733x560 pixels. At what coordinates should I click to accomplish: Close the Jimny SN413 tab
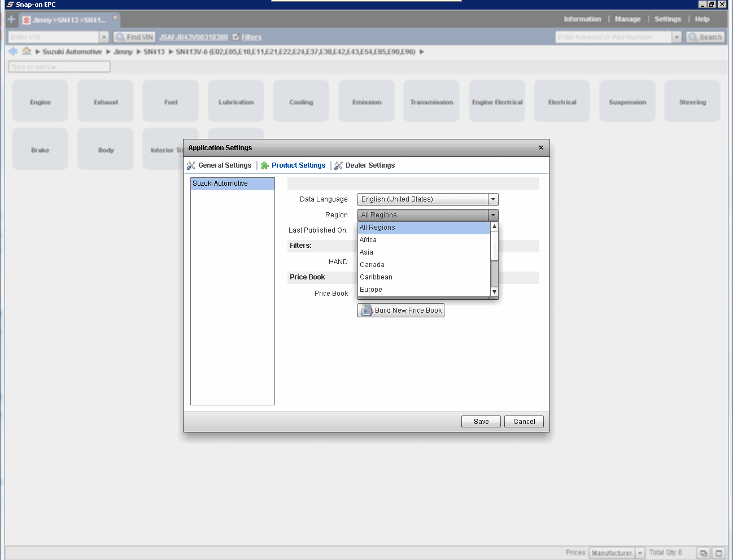[x=115, y=17]
